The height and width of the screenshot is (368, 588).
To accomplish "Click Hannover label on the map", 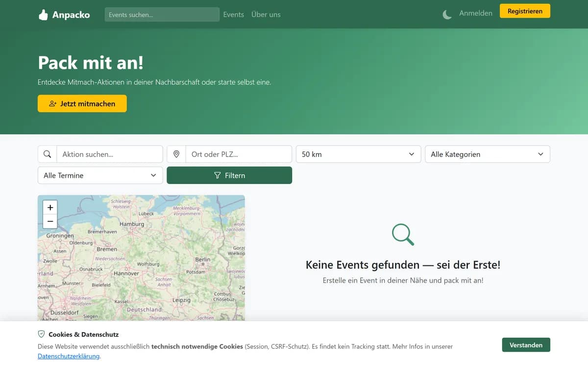I will [x=126, y=273].
